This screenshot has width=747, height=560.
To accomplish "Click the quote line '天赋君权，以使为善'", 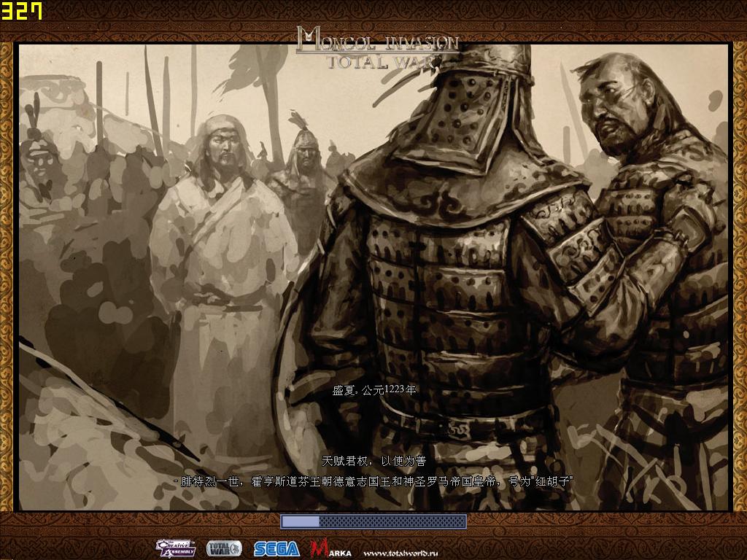I will pos(375,460).
